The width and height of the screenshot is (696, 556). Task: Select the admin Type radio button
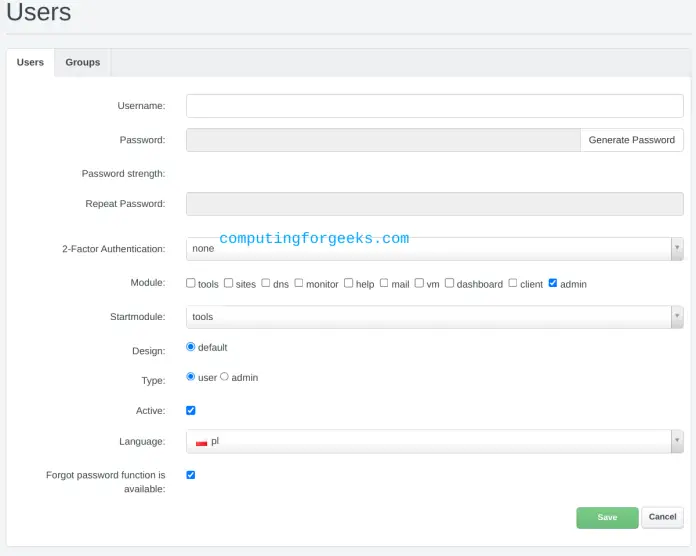[225, 377]
